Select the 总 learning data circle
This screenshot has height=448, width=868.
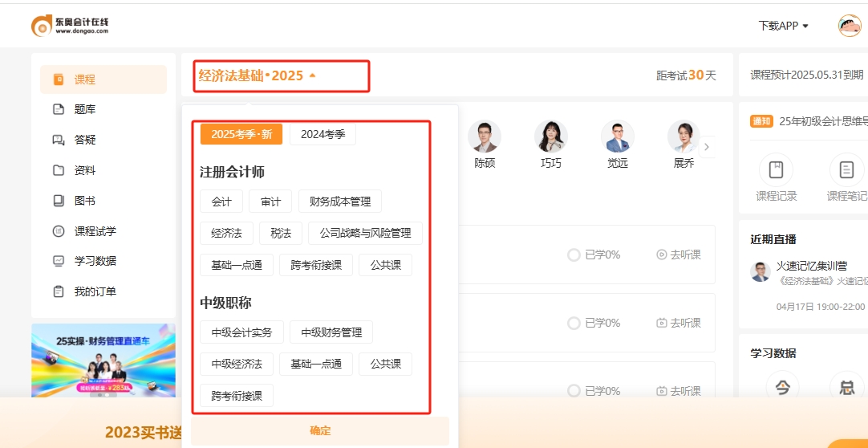pos(846,388)
